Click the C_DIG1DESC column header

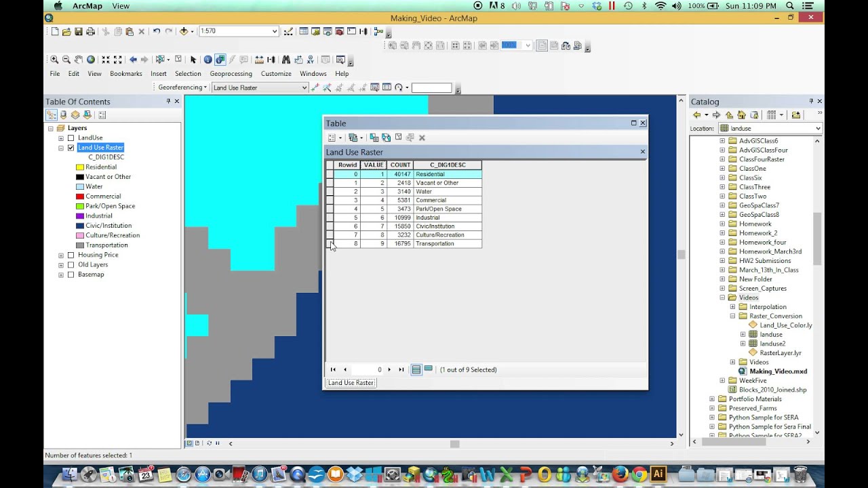click(448, 165)
